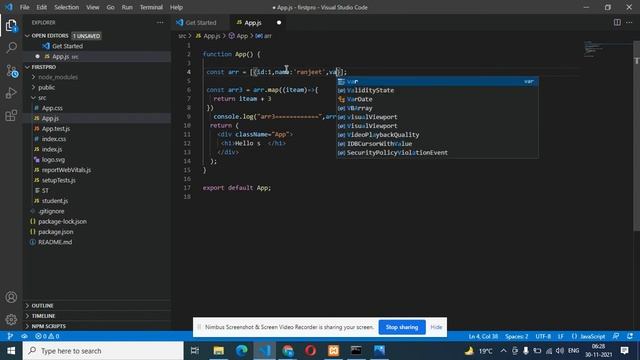Open File Explorer from taskbar

(219, 351)
